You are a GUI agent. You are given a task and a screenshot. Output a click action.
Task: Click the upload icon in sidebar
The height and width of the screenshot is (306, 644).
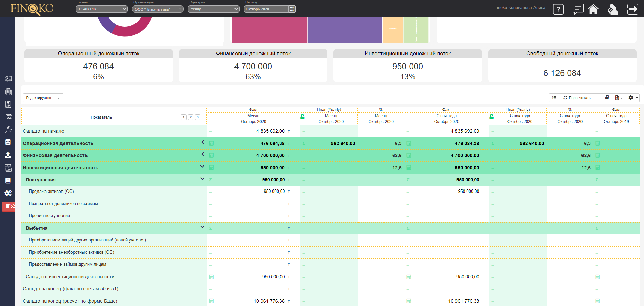pos(8,155)
